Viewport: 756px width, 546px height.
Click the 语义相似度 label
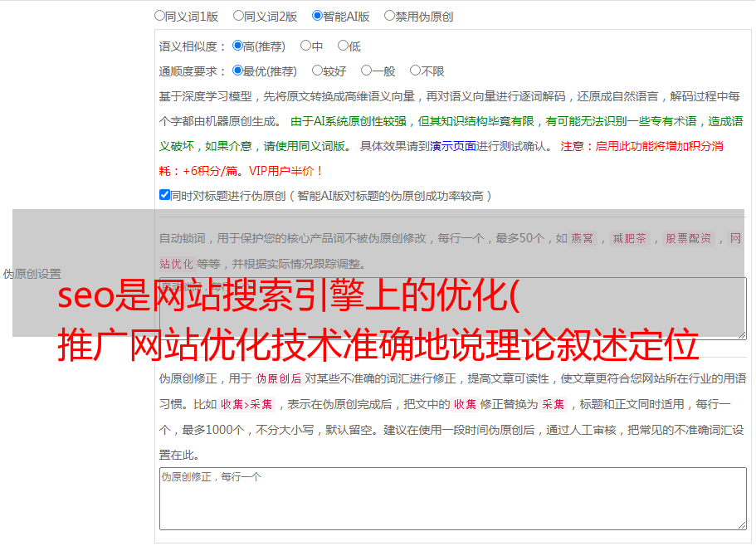coord(193,46)
